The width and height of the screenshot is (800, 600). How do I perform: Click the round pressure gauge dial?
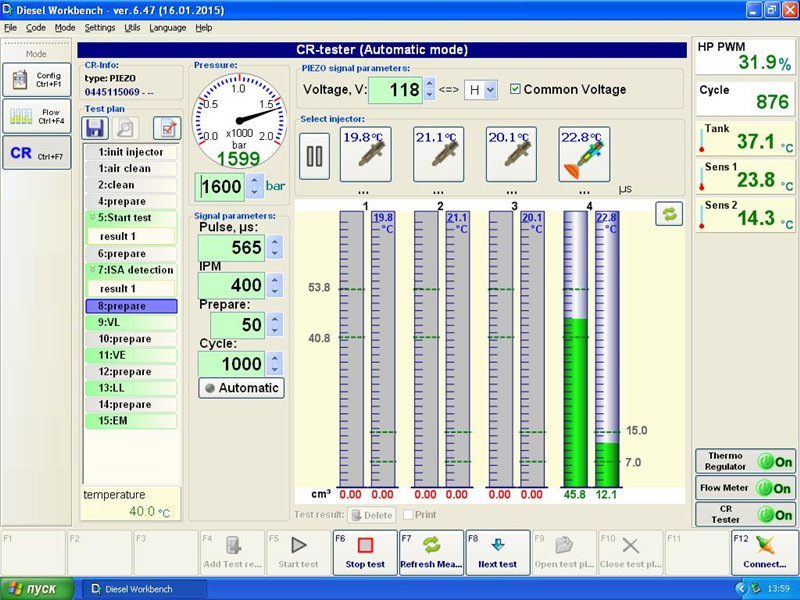pyautogui.click(x=239, y=120)
